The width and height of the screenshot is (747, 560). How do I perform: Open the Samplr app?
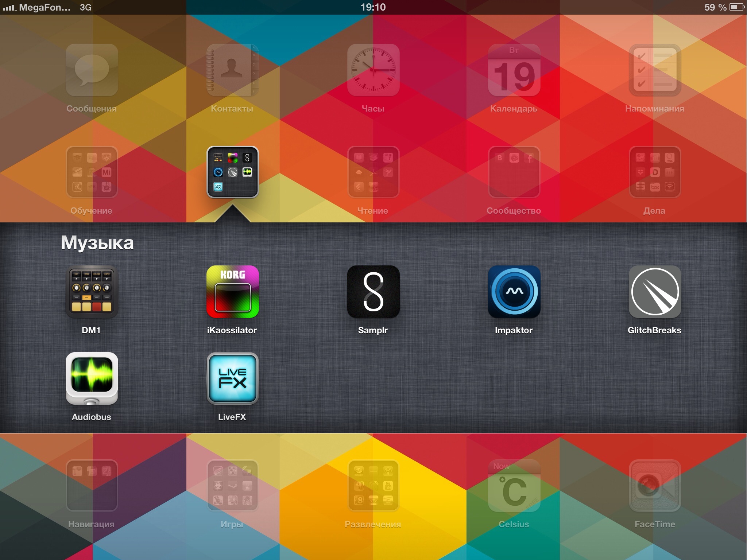click(373, 292)
